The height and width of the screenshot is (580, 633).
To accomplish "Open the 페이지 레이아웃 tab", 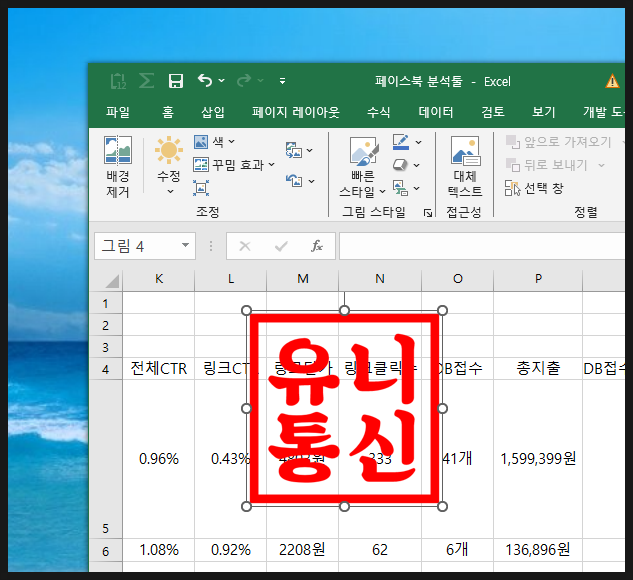I will [296, 112].
